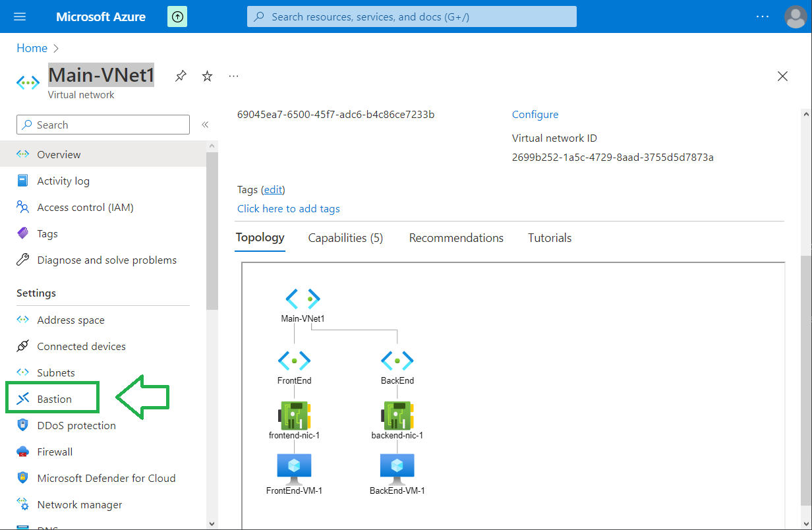Close the Main-VNet1 blade

pyautogui.click(x=782, y=76)
